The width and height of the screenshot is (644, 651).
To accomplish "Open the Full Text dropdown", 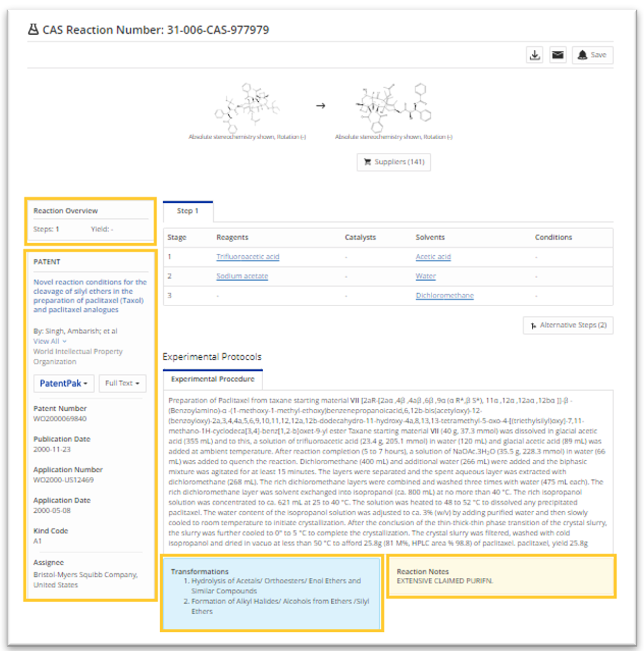I will (x=122, y=383).
